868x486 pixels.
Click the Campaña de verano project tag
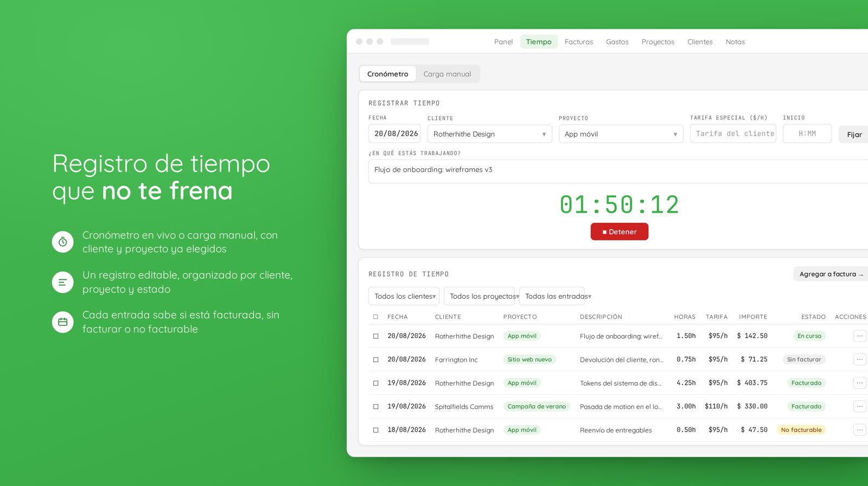pos(537,406)
